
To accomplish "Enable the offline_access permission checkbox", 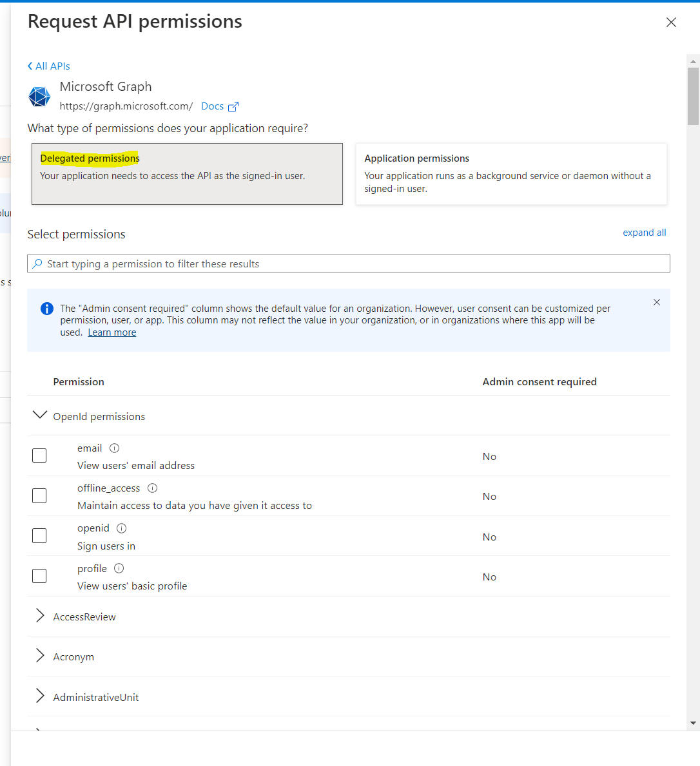I will click(x=39, y=496).
